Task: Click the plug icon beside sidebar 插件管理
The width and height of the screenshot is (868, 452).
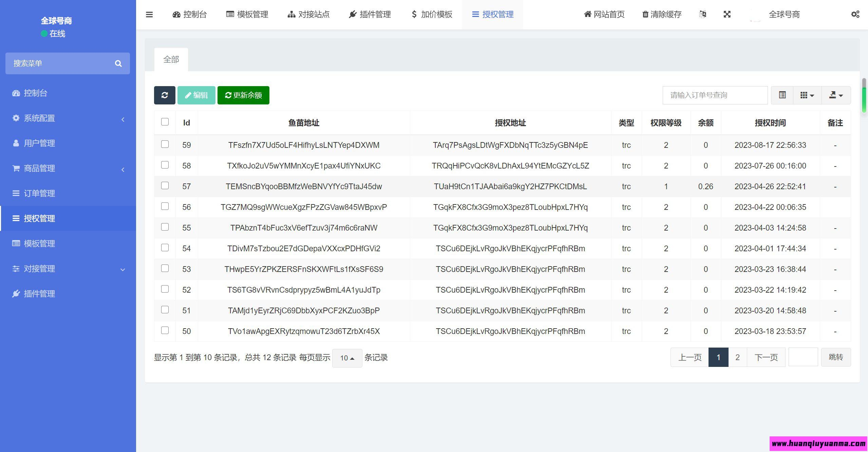Action: pyautogui.click(x=16, y=294)
